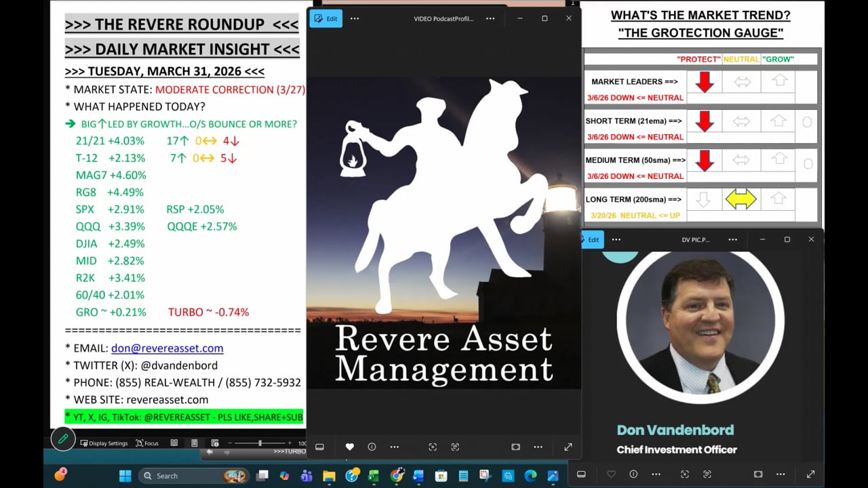Click the red down arrow in the MEDIUM TERM row
The height and width of the screenshot is (488, 868).
(x=705, y=161)
